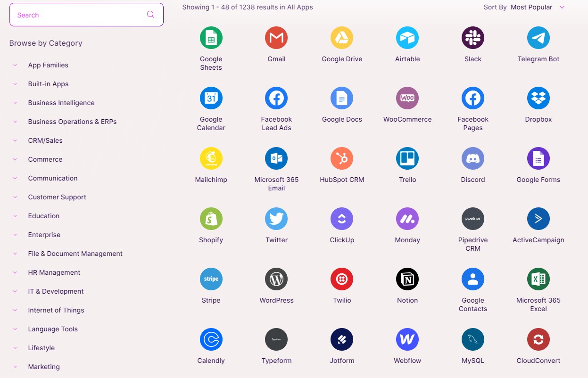Select the Google Calendar icon
This screenshot has width=588, height=378.
click(211, 98)
